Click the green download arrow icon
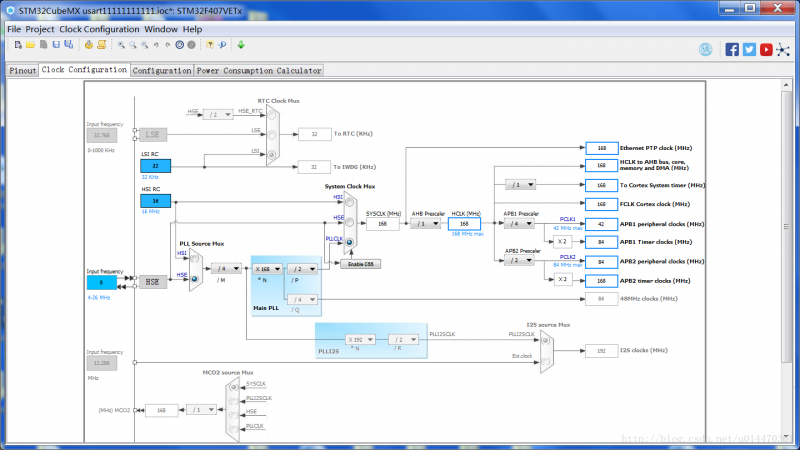 241,45
